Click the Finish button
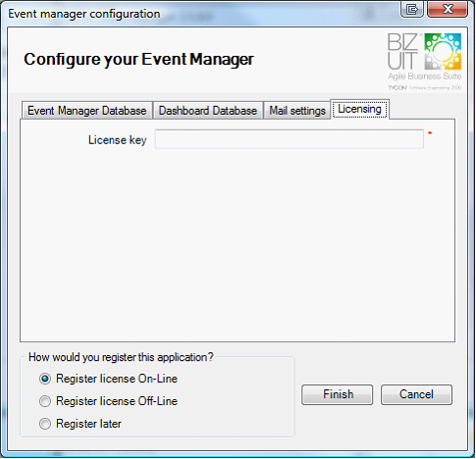The height and width of the screenshot is (459, 476). [338, 394]
